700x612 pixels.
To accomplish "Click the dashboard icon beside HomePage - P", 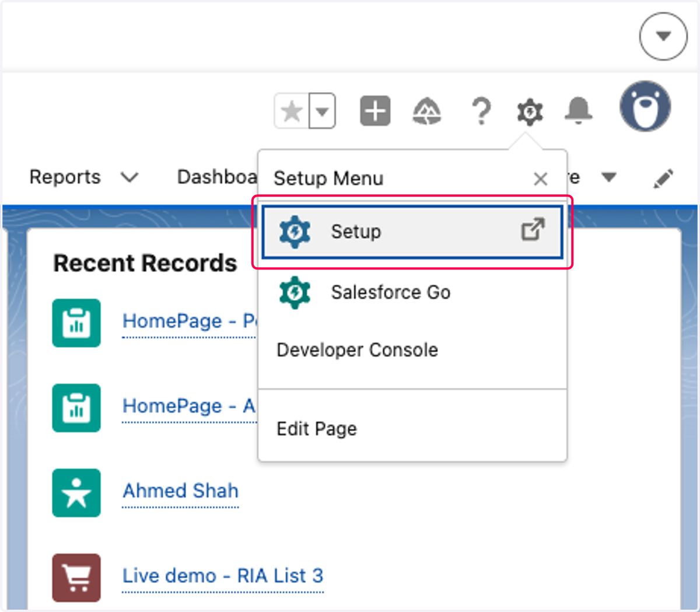I will click(x=76, y=323).
